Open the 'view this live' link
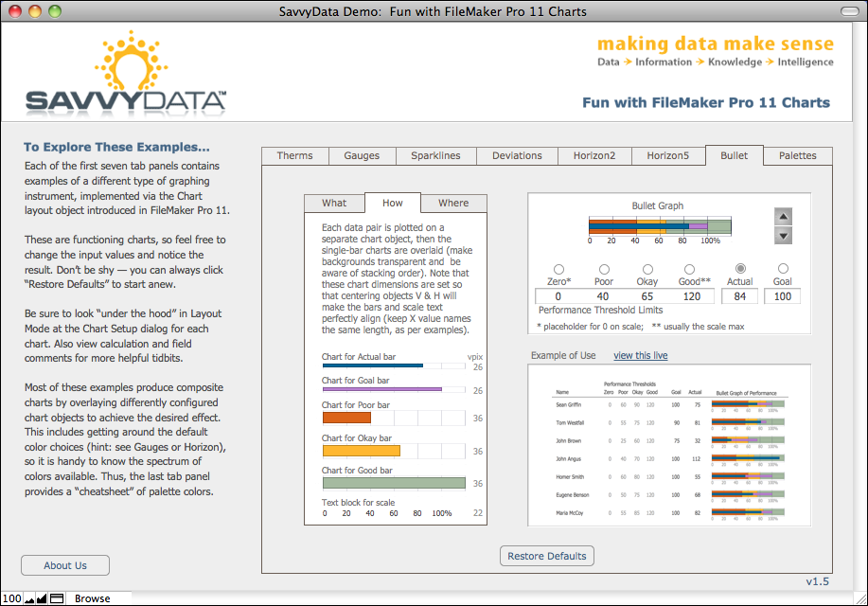The height and width of the screenshot is (606, 868). click(641, 356)
